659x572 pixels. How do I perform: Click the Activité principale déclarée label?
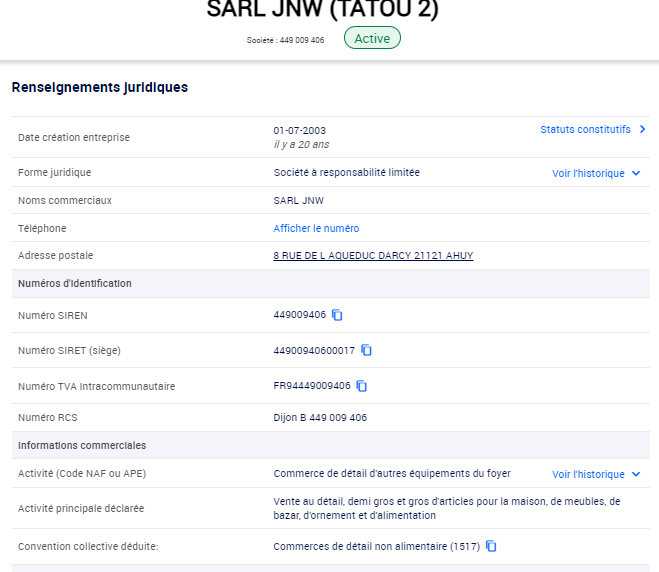81,509
